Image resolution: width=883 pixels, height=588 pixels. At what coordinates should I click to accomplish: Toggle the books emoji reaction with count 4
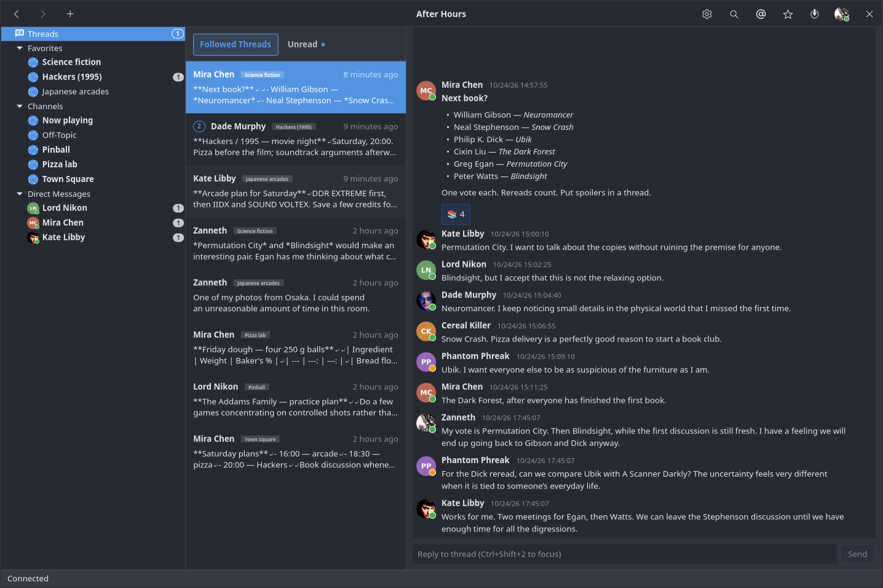[456, 214]
